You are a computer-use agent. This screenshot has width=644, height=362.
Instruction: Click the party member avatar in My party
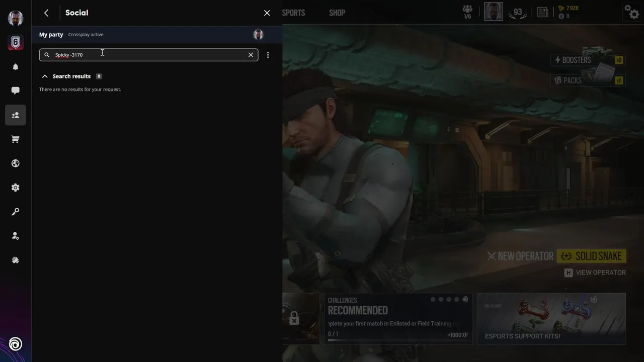258,34
